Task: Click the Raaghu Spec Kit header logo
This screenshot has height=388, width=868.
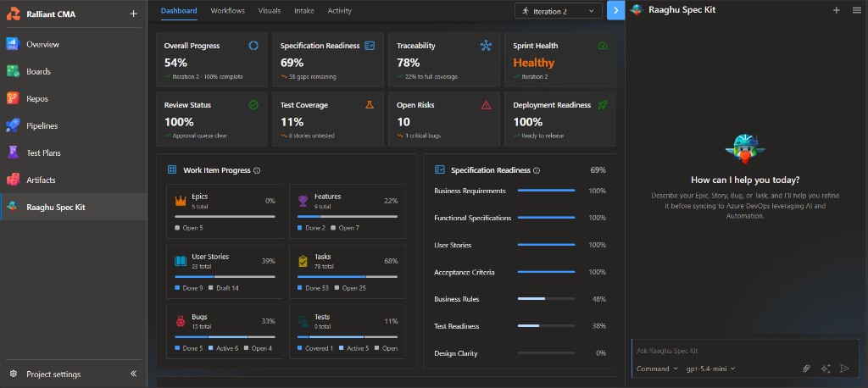Action: click(637, 10)
